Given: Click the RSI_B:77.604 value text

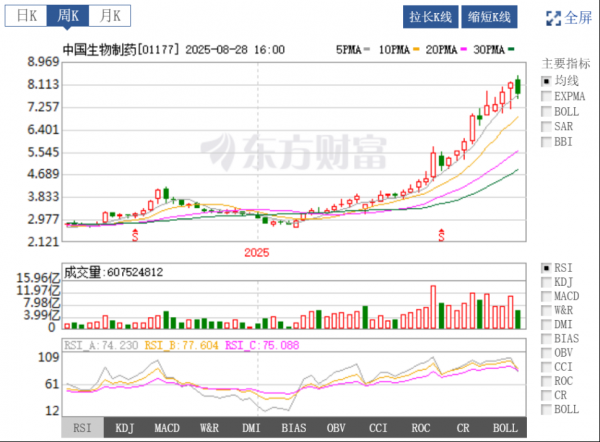Looking at the screenshot, I should [x=181, y=346].
